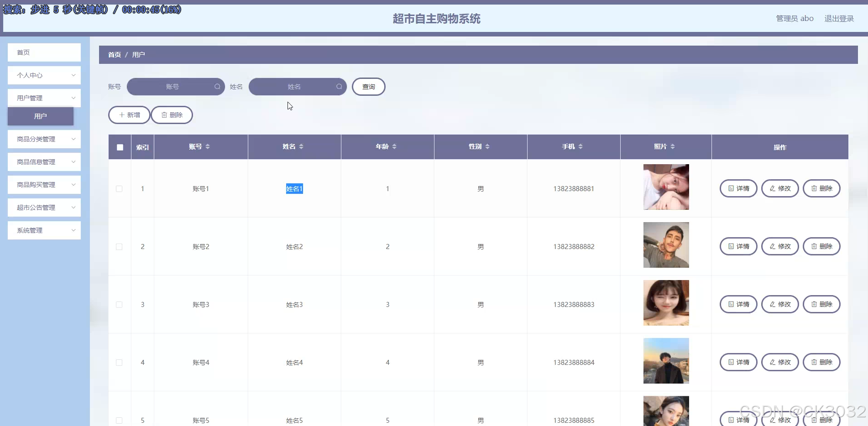The height and width of the screenshot is (426, 868).
Task: Check the row checkbox for 姓名3
Action: pyautogui.click(x=119, y=305)
